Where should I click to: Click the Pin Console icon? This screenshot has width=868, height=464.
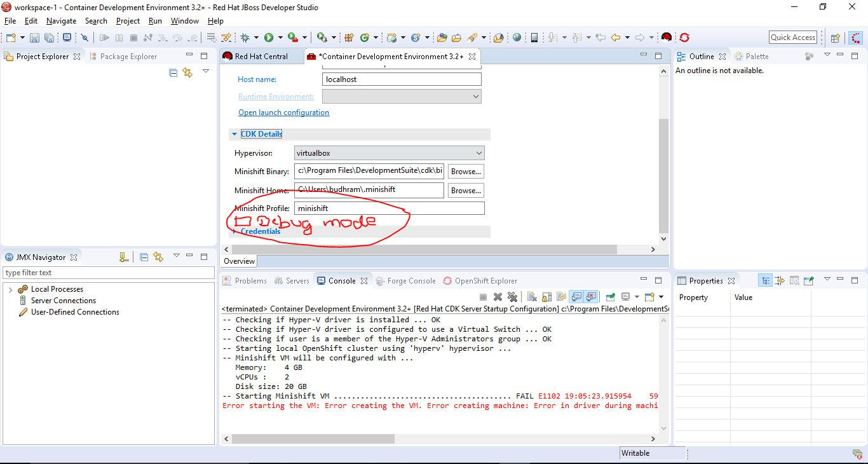(611, 297)
